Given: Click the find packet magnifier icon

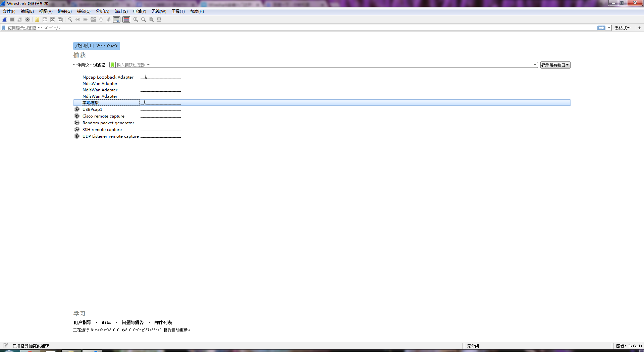Looking at the screenshot, I should (x=70, y=19).
